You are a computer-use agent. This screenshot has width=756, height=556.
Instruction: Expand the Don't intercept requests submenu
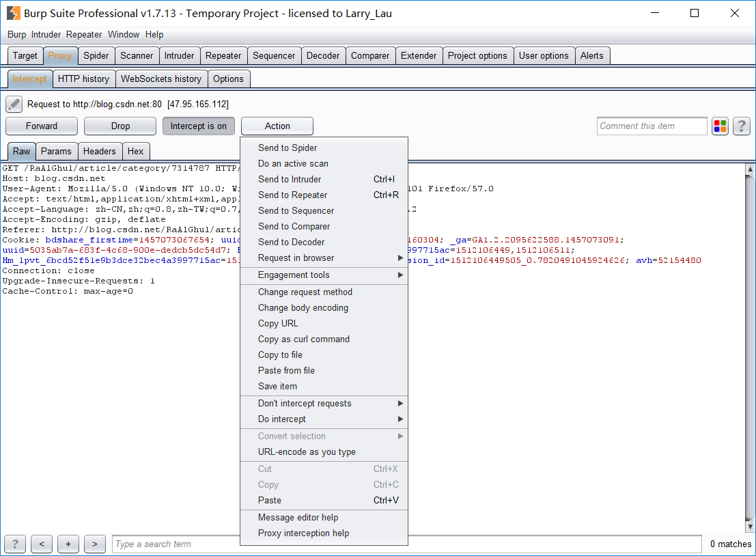[x=324, y=403]
